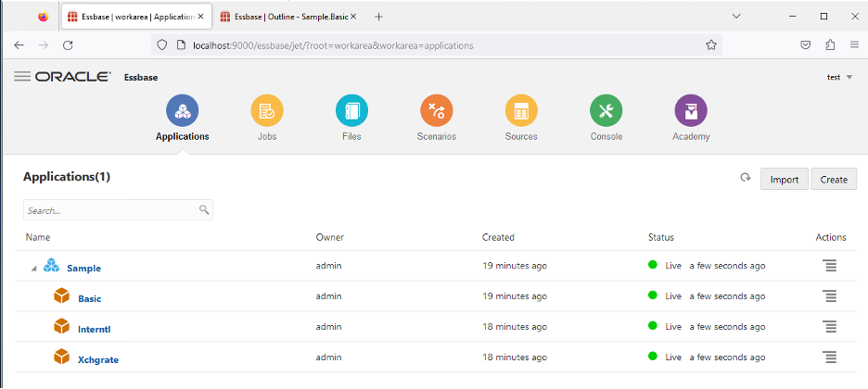Open the Jobs section icon
This screenshot has width=868, height=389.
[x=267, y=110]
